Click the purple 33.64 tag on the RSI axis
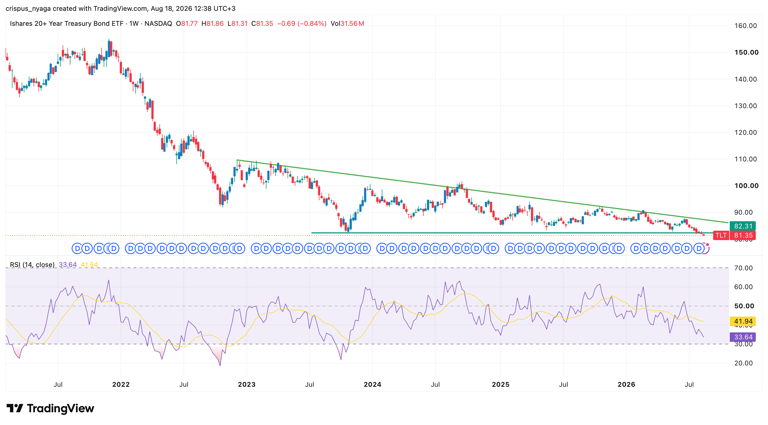 [743, 337]
